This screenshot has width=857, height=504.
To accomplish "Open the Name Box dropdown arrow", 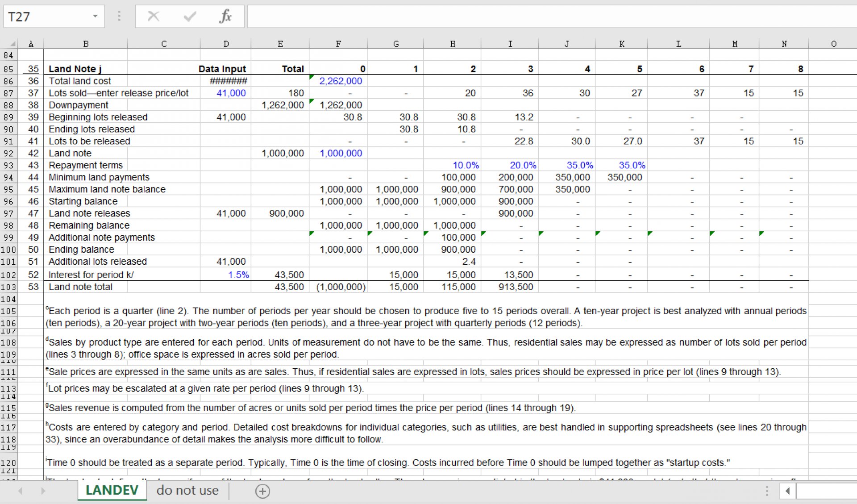I will 95,17.
